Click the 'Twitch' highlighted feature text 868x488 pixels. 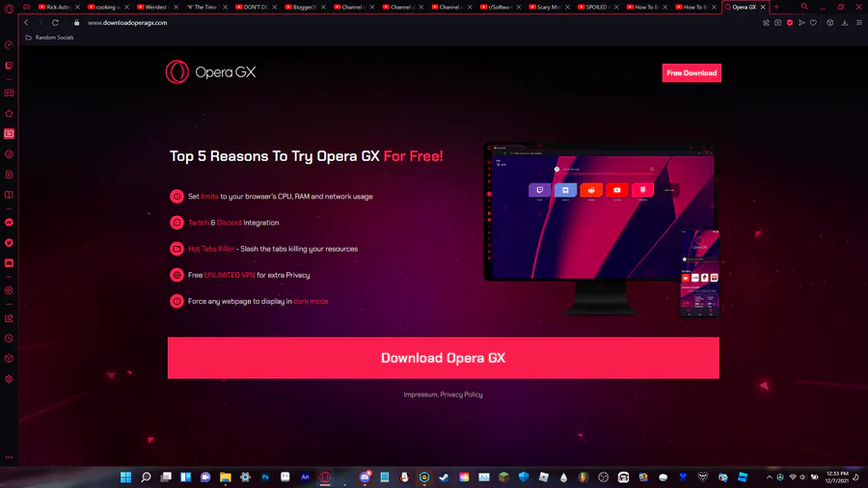199,223
